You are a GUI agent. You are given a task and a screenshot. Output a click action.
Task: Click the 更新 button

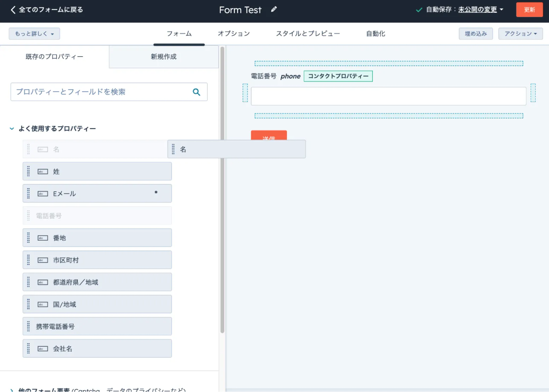(x=529, y=10)
